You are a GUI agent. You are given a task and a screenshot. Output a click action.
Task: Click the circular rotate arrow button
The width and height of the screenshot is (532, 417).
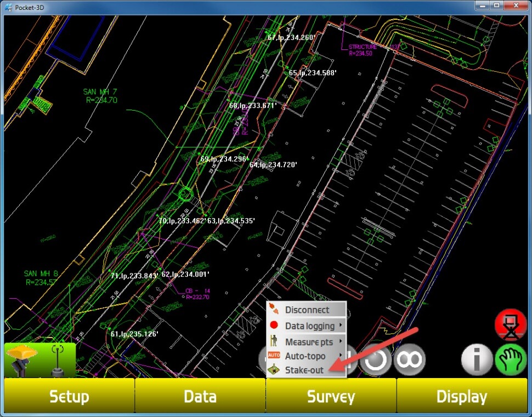375,360
